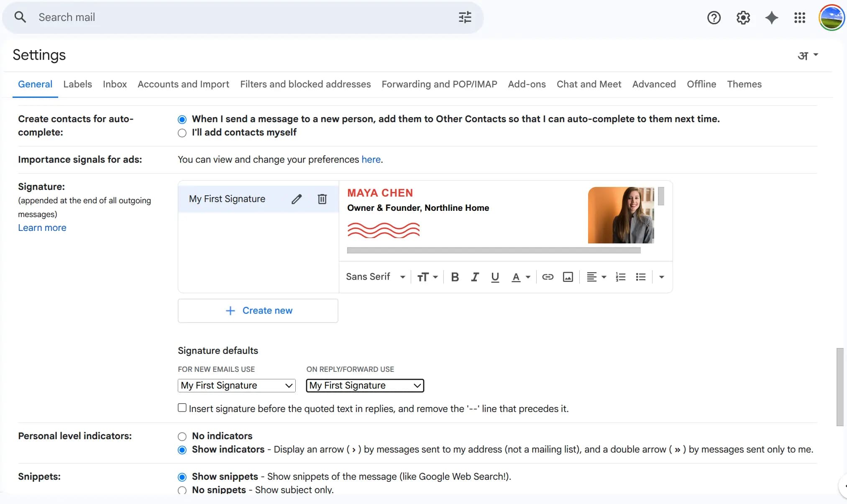This screenshot has height=504, width=847.
Task: Select No indicators option
Action: click(x=182, y=437)
